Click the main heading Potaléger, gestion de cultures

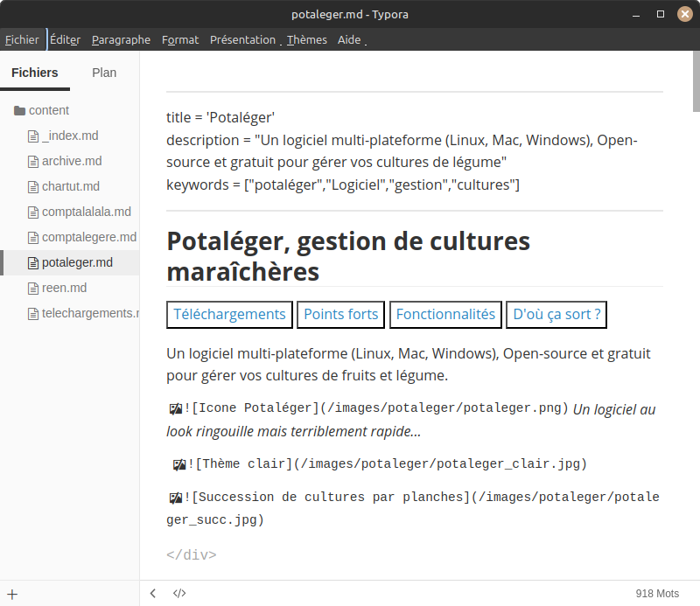click(x=348, y=256)
